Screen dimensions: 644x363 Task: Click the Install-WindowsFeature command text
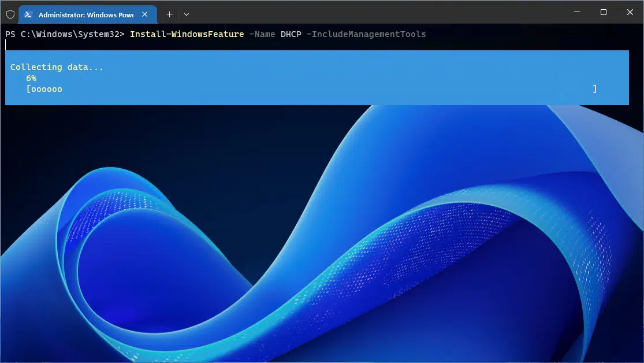click(187, 34)
